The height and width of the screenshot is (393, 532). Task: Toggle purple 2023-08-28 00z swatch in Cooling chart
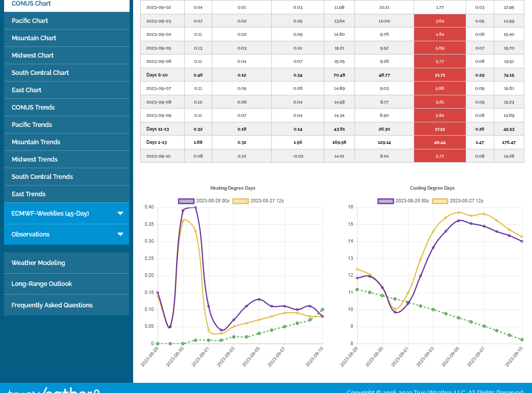[386, 201]
